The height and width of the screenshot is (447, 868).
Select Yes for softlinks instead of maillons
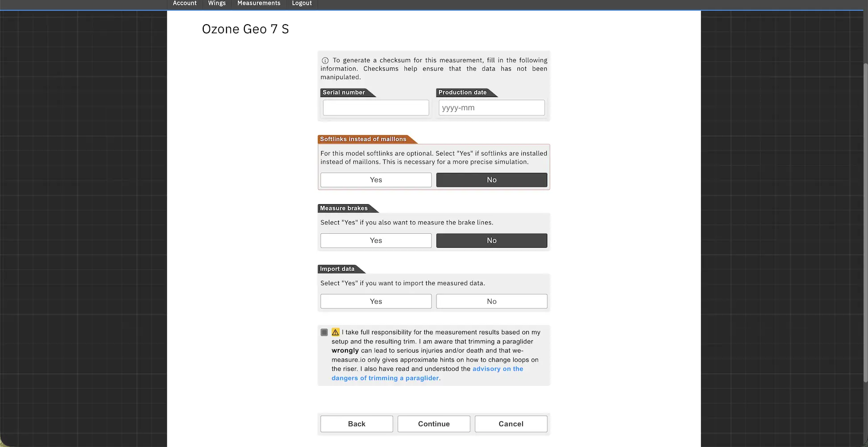(376, 180)
